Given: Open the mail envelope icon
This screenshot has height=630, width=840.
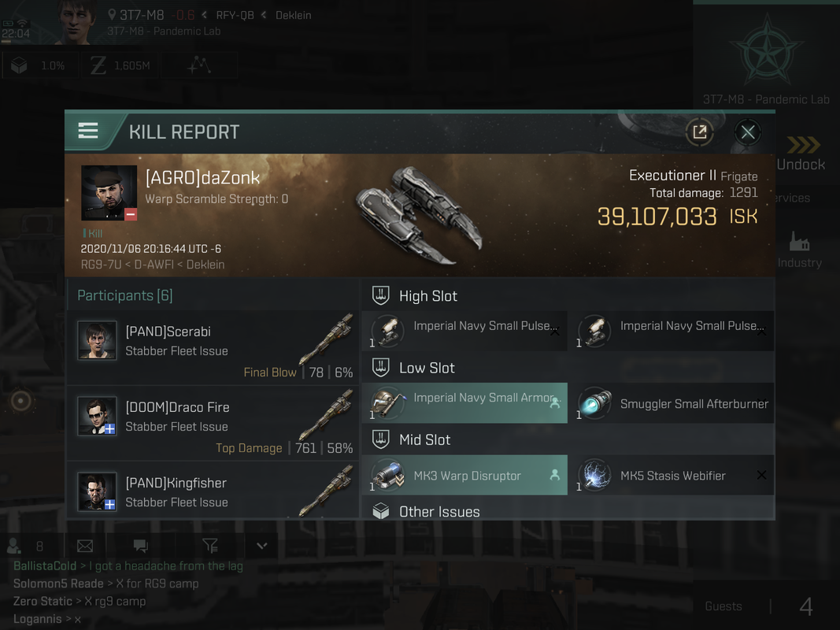Looking at the screenshot, I should click(85, 546).
